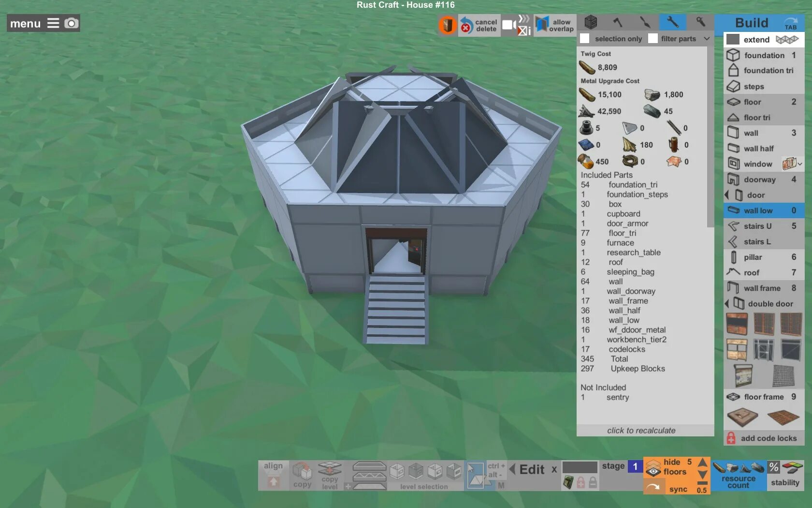Select the stairs U part
Screen dimensions: 812x508
coord(764,226)
